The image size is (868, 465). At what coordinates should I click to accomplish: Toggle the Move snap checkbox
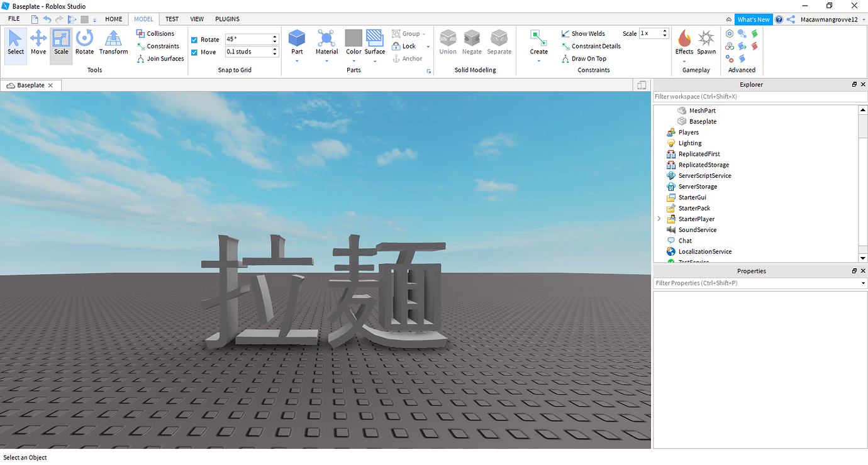coord(194,52)
